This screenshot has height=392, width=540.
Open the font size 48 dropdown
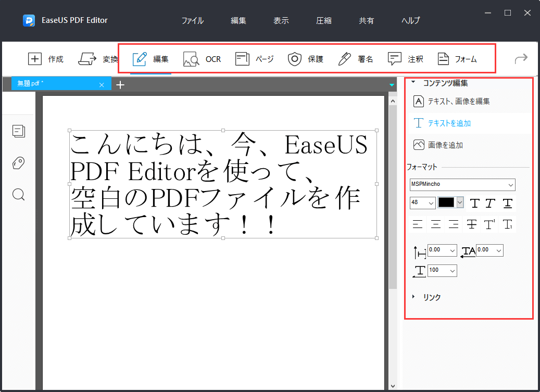(x=423, y=203)
